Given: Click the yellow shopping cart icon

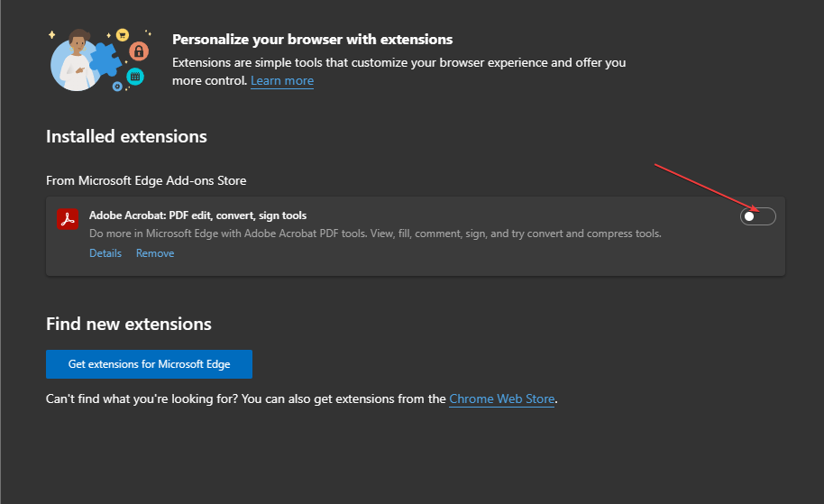Looking at the screenshot, I should [122, 35].
